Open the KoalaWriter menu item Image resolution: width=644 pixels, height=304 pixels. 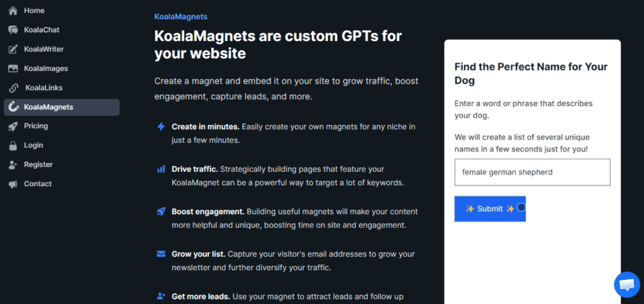43,49
